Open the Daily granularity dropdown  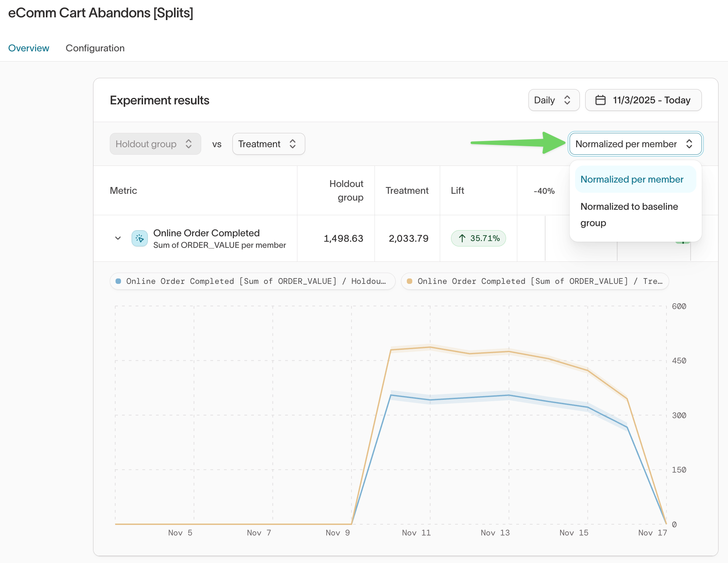553,100
